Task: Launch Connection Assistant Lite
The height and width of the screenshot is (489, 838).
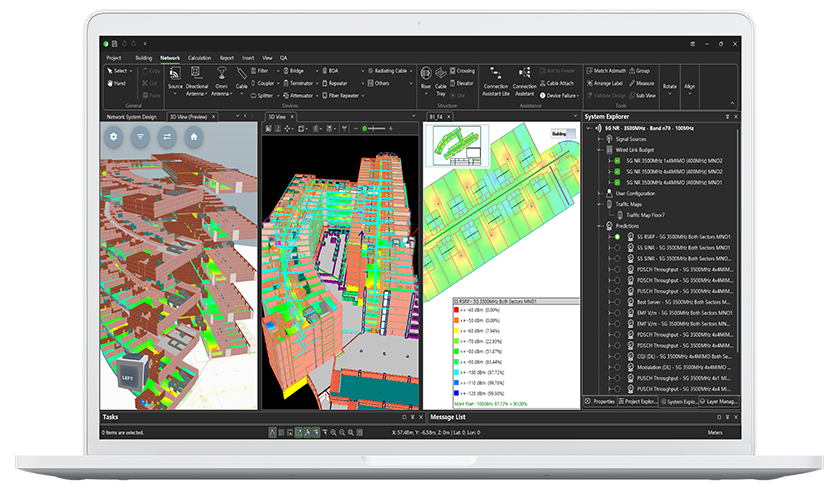Action: 495,81
